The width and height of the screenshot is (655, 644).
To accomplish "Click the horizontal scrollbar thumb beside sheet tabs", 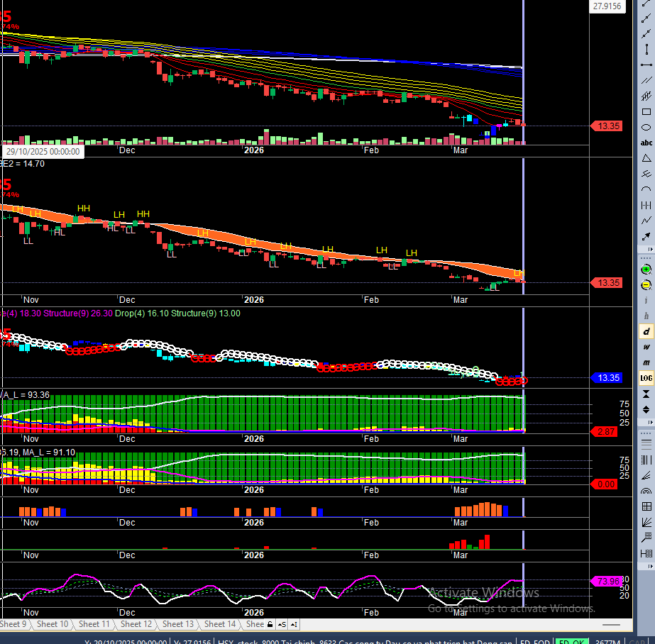I will click(x=611, y=625).
